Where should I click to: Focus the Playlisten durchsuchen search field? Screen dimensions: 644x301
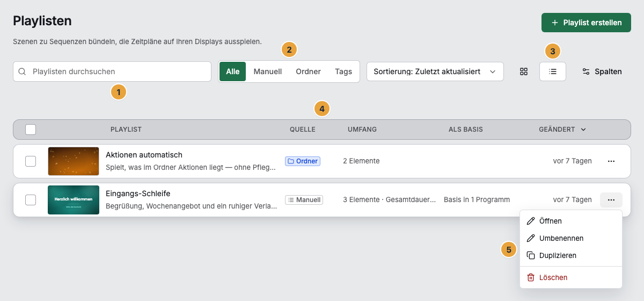(112, 71)
